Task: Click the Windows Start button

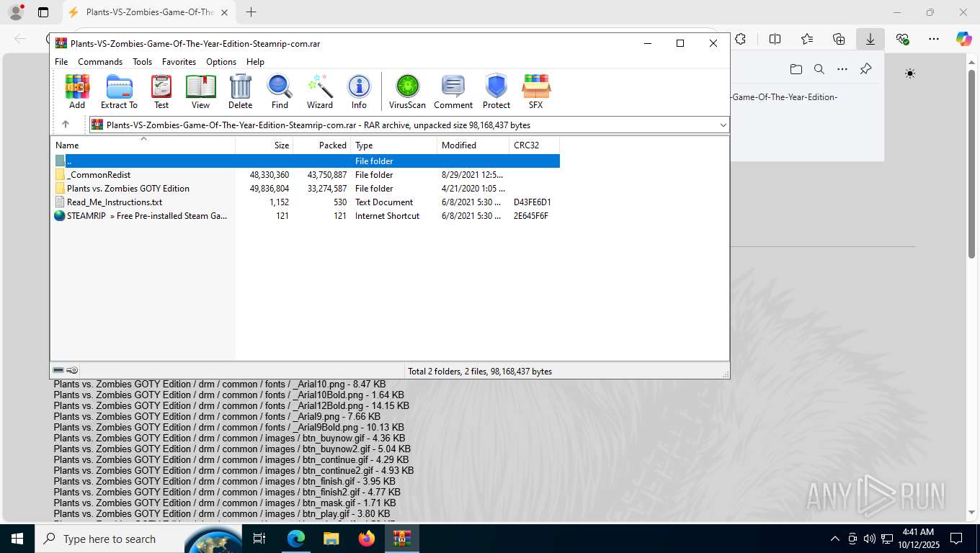Action: coord(17,539)
